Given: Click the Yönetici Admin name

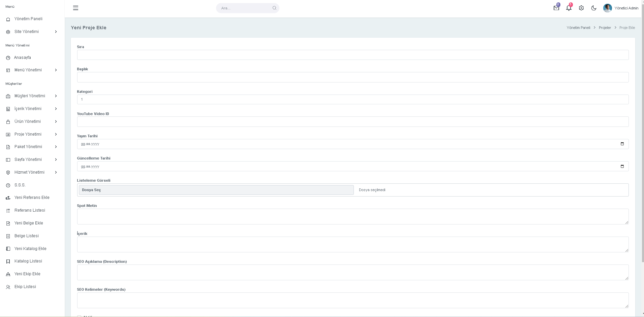Looking at the screenshot, I should click(626, 8).
